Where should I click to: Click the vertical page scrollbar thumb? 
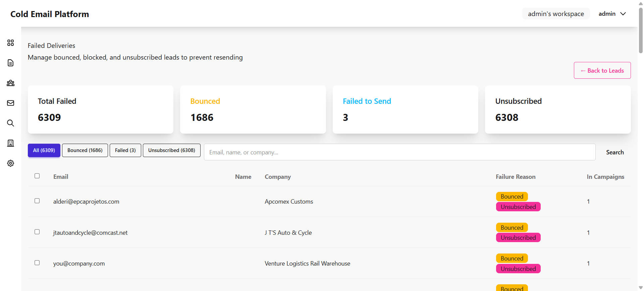tap(641, 30)
